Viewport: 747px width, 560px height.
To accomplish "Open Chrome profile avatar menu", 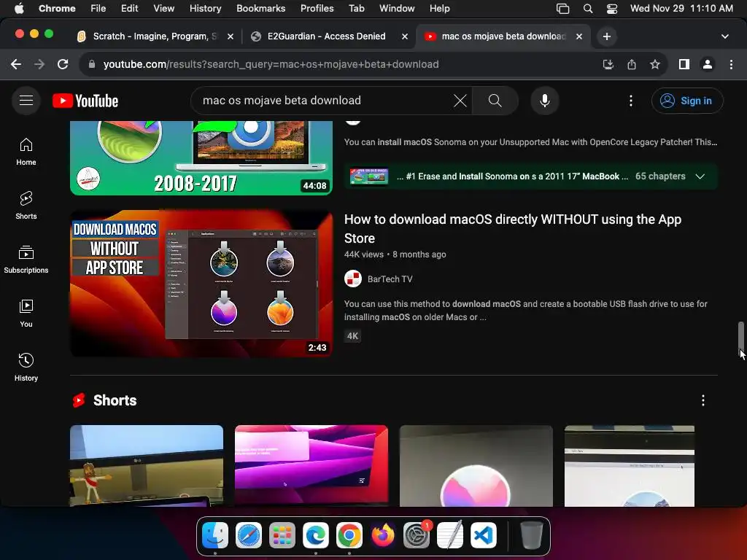I will click(708, 64).
